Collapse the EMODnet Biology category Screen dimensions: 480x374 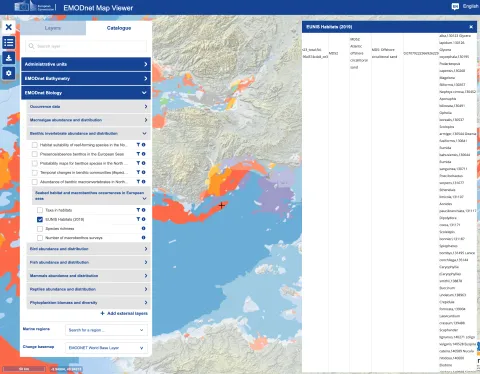(x=86, y=93)
